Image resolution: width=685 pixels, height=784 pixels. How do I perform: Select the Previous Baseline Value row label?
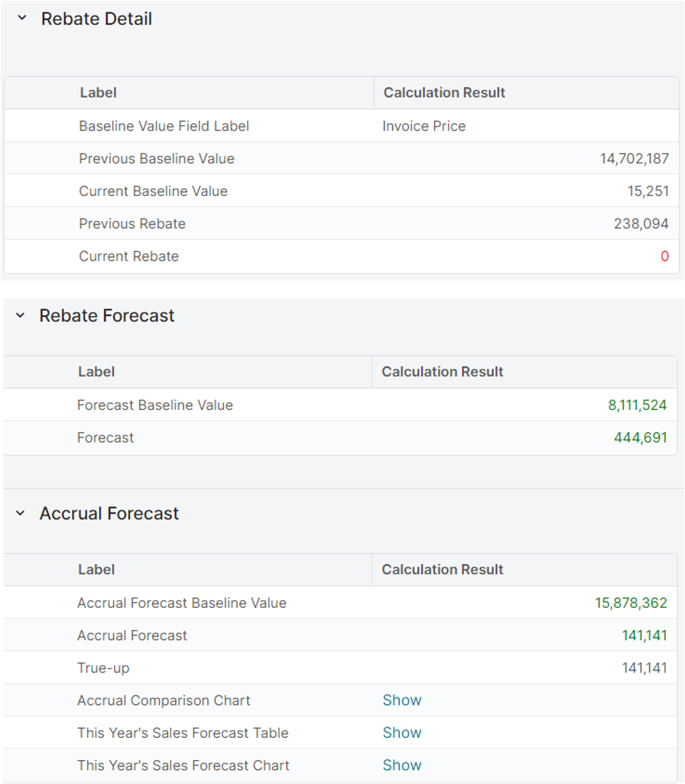pos(156,158)
